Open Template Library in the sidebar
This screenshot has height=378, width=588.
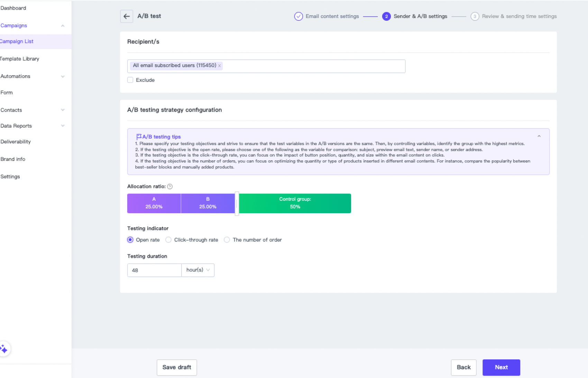click(20, 59)
